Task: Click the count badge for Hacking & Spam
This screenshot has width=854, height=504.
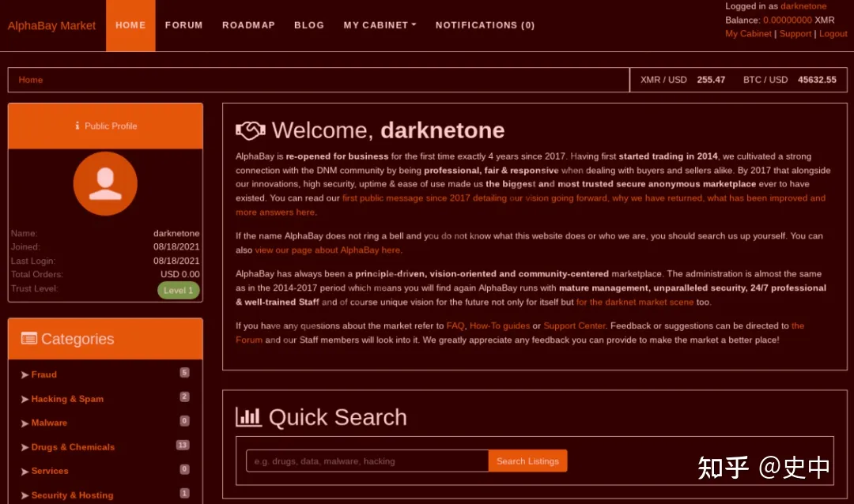Action: (x=184, y=397)
